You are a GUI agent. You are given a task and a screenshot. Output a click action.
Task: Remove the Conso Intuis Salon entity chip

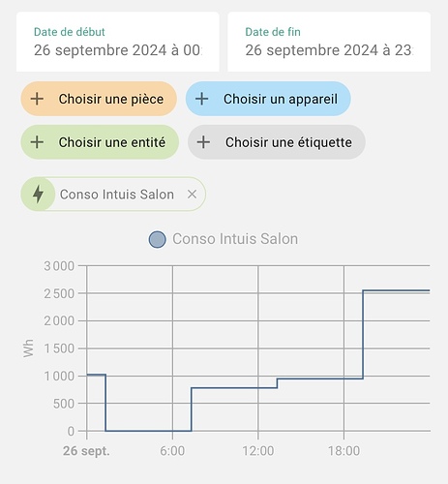pos(193,195)
